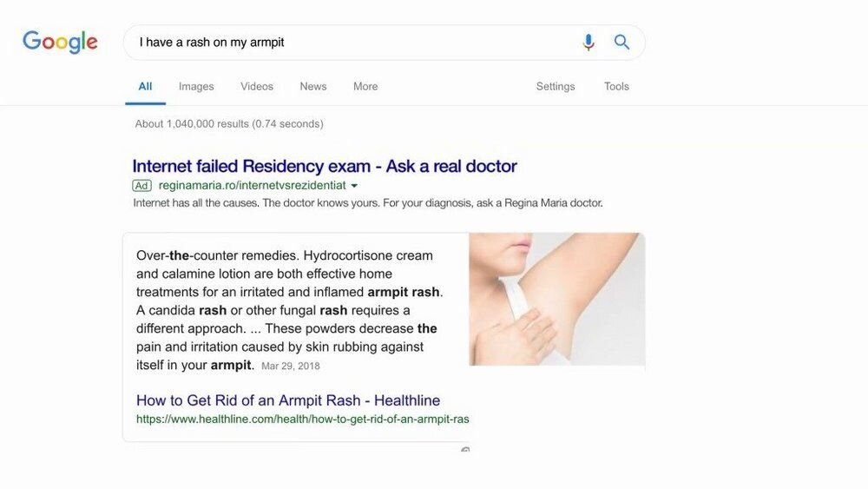Image resolution: width=868 pixels, height=489 pixels.
Task: Click the blue magnifier search icon
Action: (621, 42)
